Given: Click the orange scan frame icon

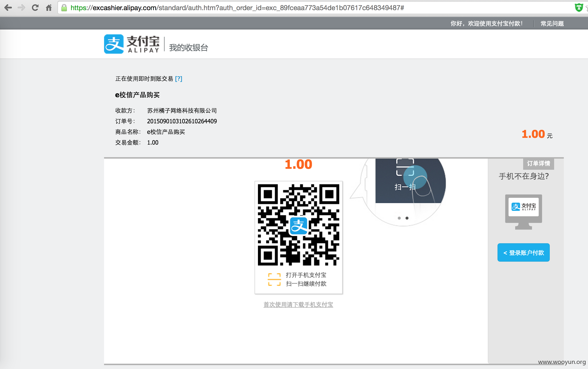Looking at the screenshot, I should click(274, 280).
